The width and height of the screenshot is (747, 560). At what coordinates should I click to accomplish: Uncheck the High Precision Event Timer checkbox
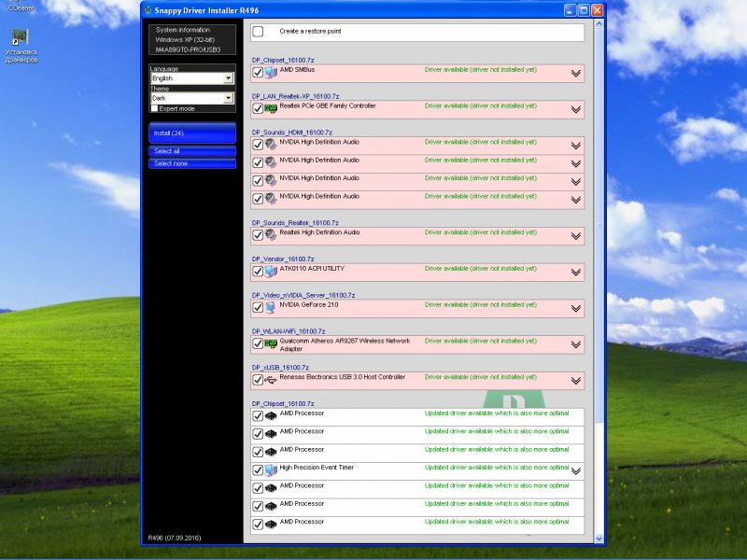coord(258,470)
